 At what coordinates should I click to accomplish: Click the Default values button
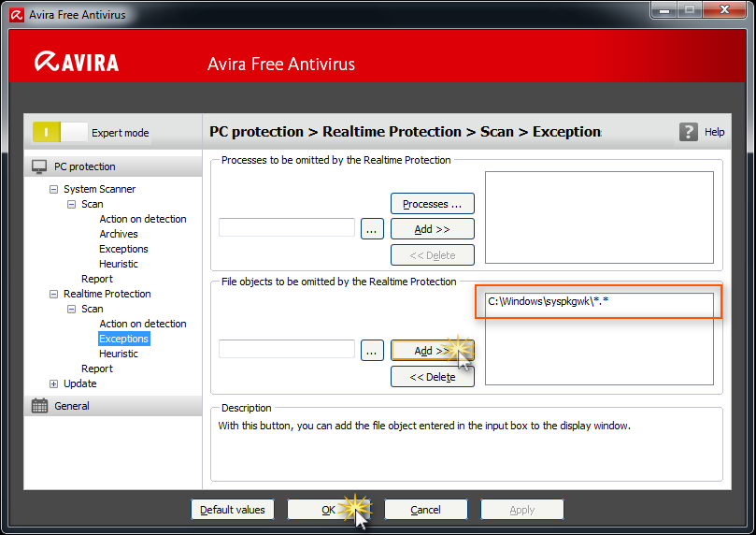click(233, 510)
